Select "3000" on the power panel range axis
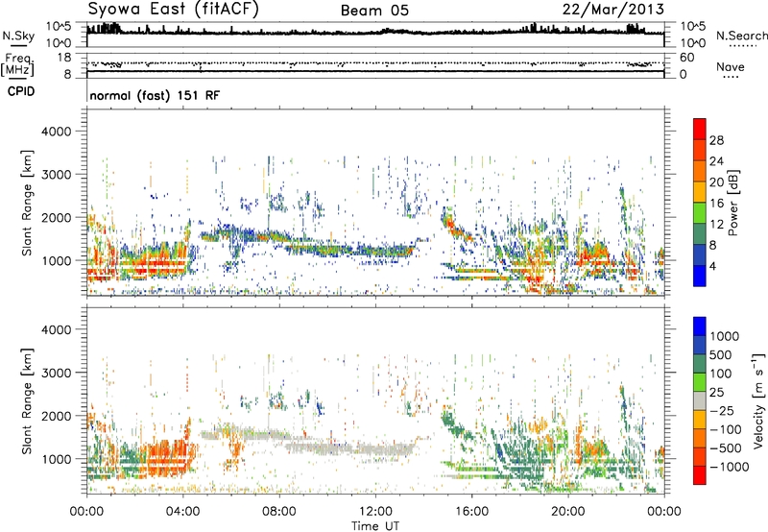The width and height of the screenshot is (768, 532). pyautogui.click(x=57, y=175)
